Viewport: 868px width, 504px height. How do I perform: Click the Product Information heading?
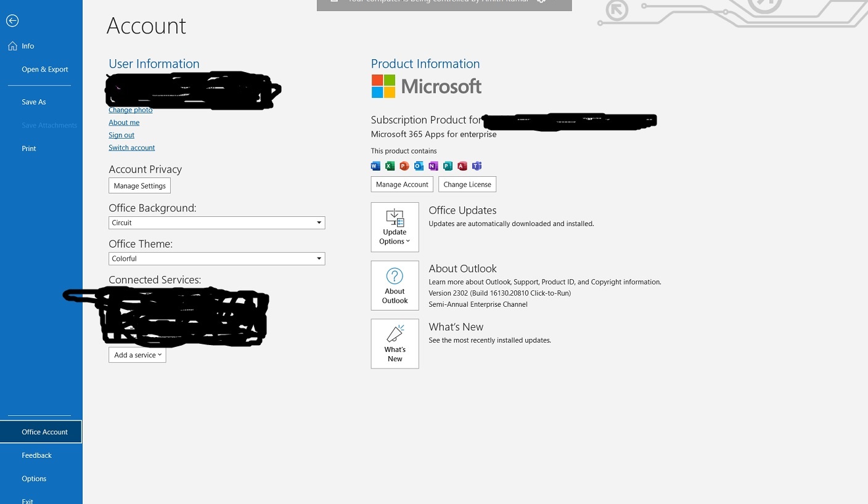coord(425,64)
